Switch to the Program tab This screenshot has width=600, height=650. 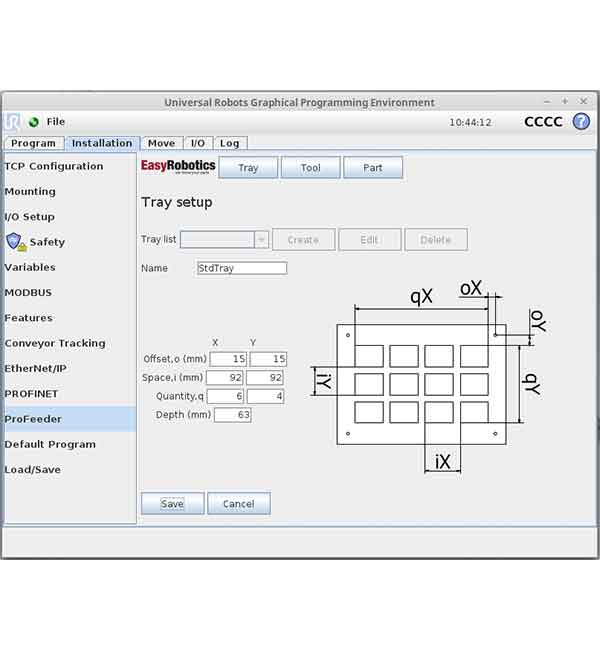(34, 143)
